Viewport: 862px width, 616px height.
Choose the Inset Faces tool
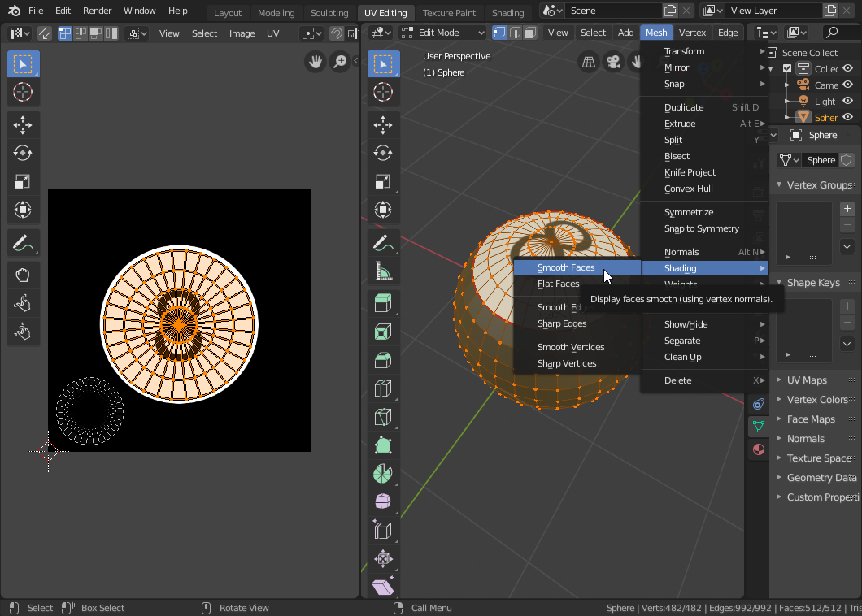coord(383,332)
